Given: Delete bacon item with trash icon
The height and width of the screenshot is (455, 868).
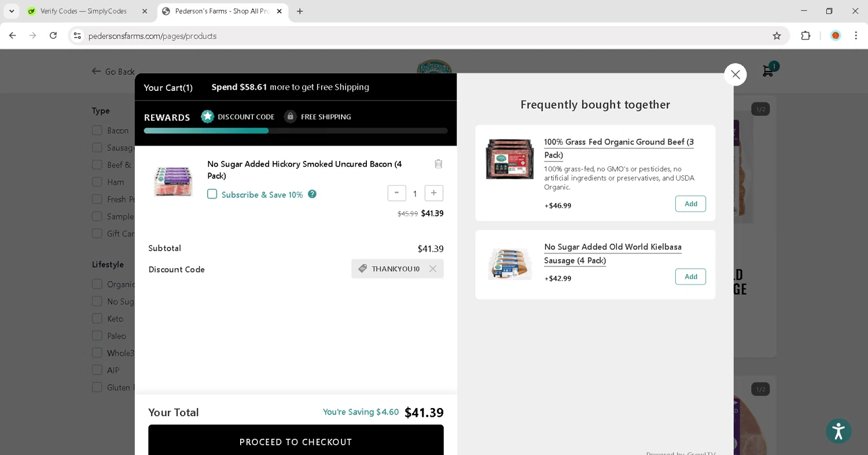Looking at the screenshot, I should [439, 164].
